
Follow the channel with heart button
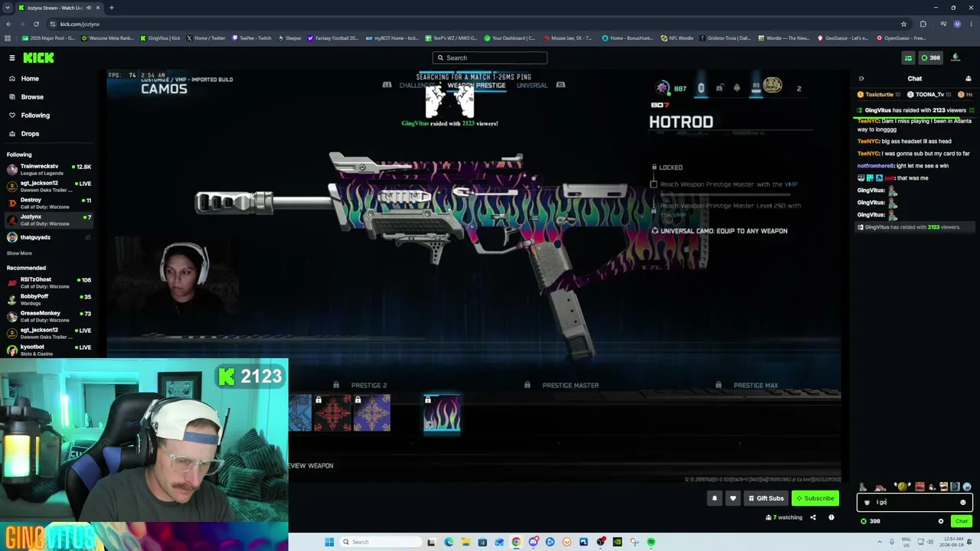[733, 498]
